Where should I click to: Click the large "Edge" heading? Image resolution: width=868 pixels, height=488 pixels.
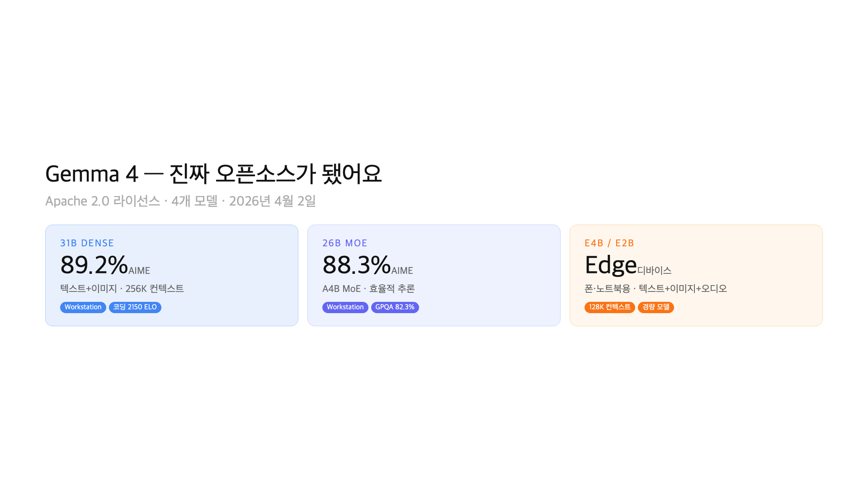(610, 265)
